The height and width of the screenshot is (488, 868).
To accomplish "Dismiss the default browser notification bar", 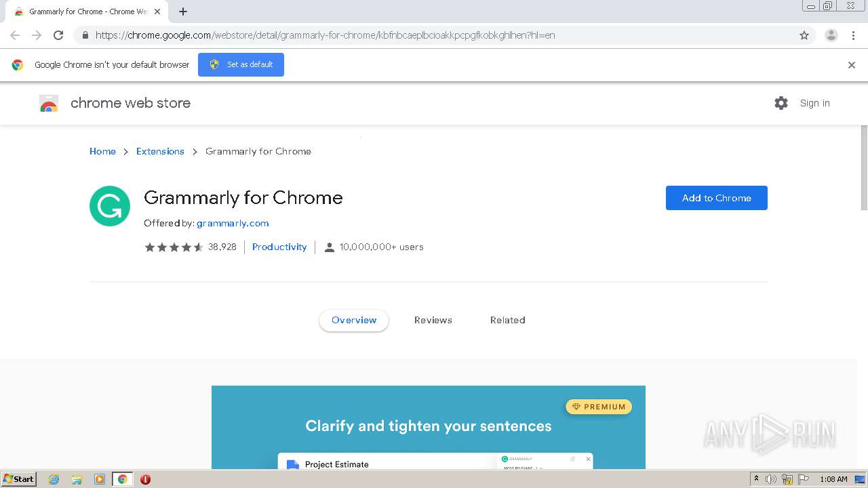I will pos(851,65).
